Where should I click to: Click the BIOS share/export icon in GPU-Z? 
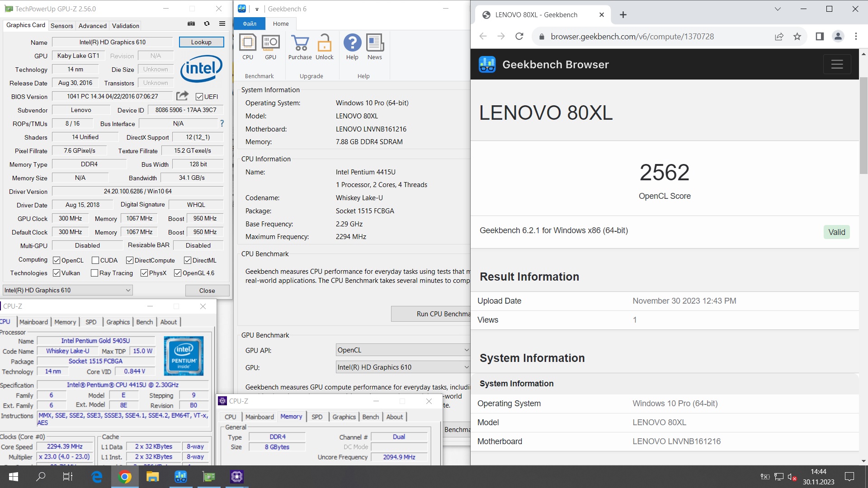click(182, 96)
